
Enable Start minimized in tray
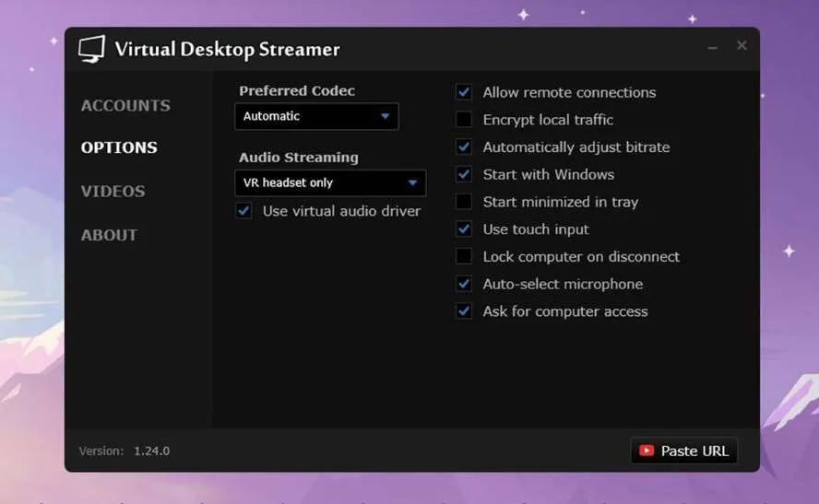(464, 202)
